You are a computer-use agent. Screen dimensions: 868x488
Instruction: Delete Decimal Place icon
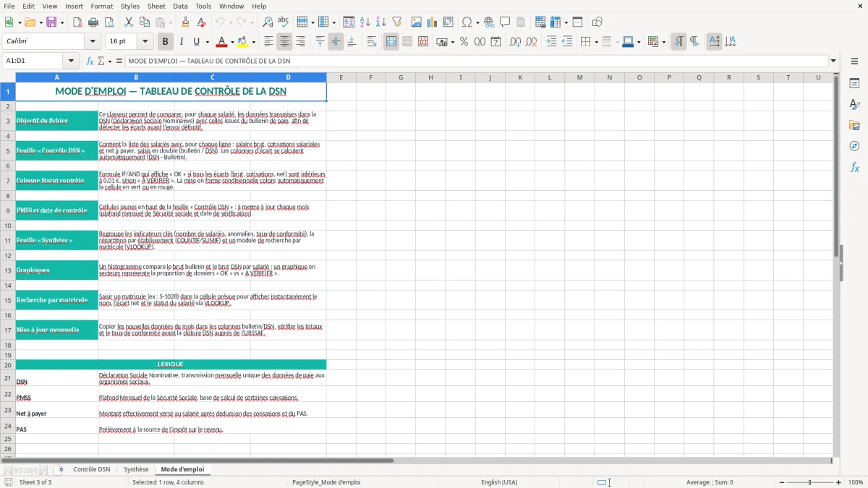click(532, 42)
